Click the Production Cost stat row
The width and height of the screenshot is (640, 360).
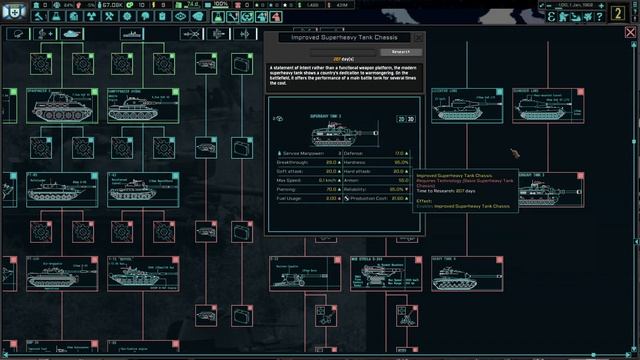click(x=376, y=198)
